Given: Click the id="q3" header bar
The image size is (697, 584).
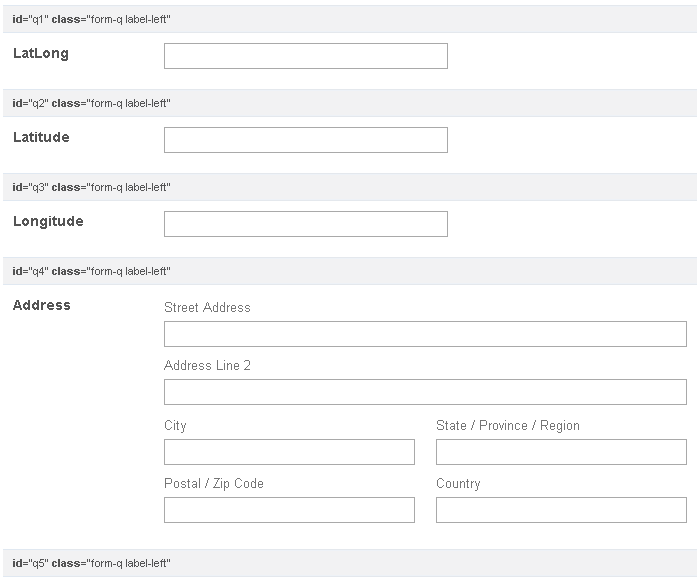Looking at the screenshot, I should click(x=348, y=187).
